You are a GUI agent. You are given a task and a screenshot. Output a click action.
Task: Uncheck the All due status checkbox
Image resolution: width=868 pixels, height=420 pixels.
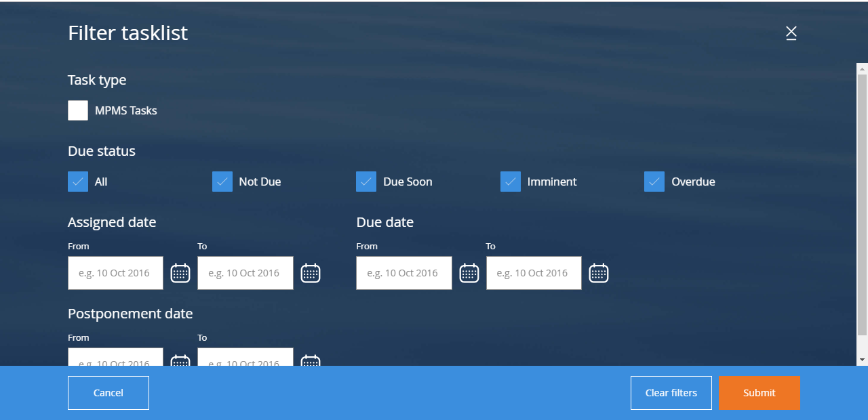pos(78,182)
